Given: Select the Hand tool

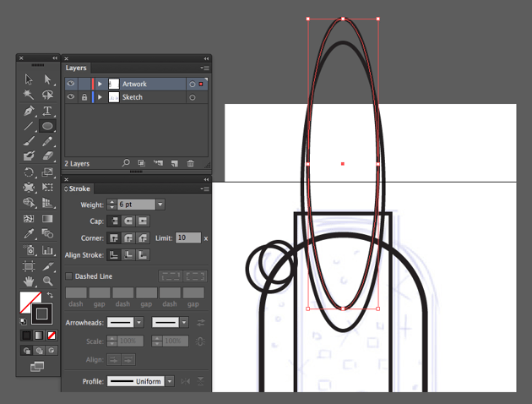Looking at the screenshot, I should 29,281.
